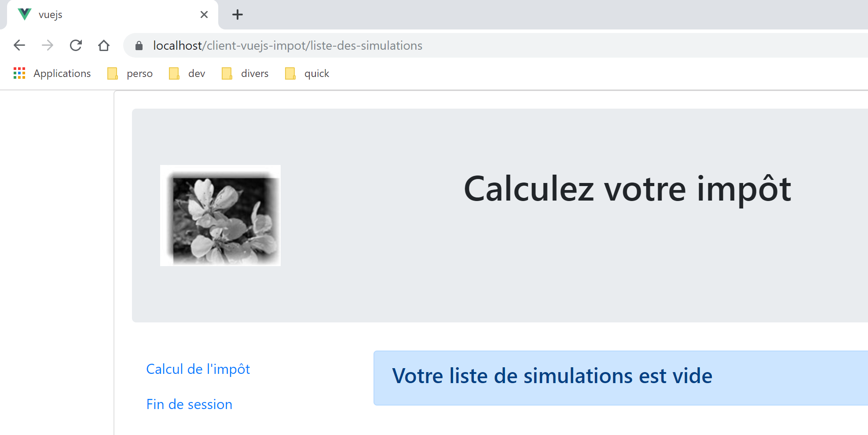
Task: Click the forward navigation arrow
Action: tap(48, 45)
